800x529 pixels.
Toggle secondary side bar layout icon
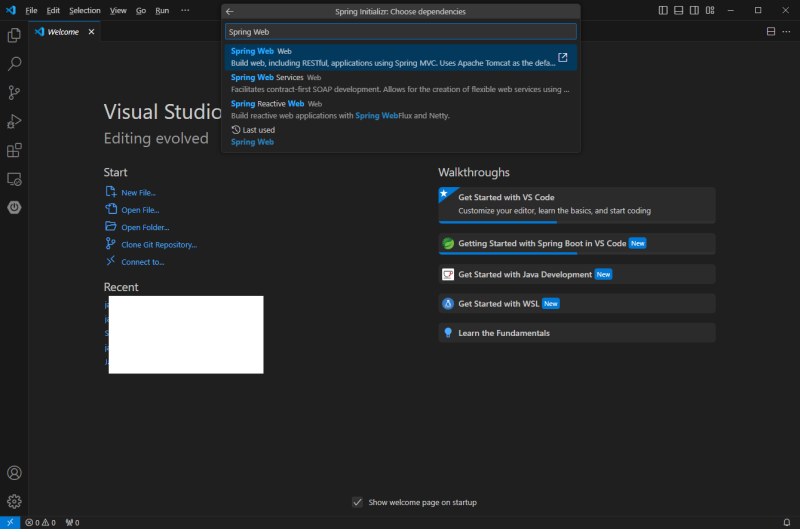(x=694, y=10)
